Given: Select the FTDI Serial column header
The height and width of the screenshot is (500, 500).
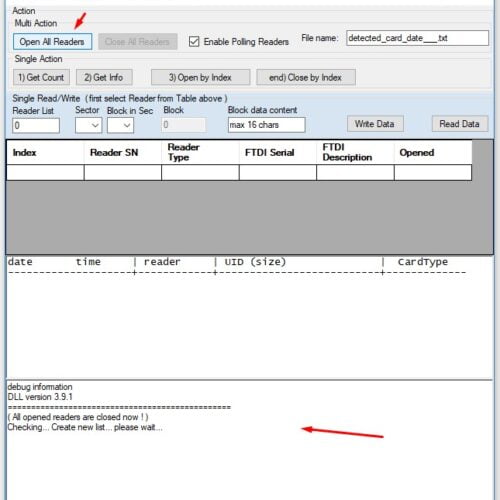Looking at the screenshot, I should pyautogui.click(x=278, y=152).
